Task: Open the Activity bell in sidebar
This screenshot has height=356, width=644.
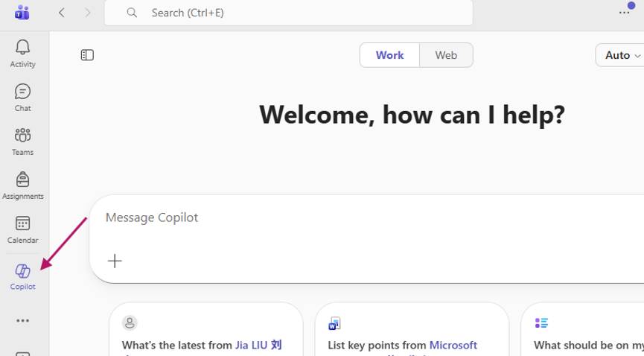Action: [x=22, y=54]
